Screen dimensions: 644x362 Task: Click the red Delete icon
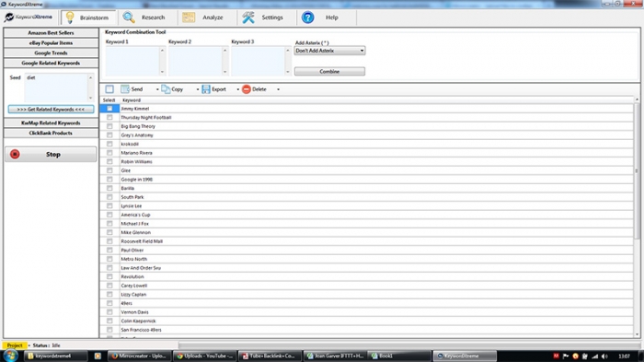click(246, 89)
